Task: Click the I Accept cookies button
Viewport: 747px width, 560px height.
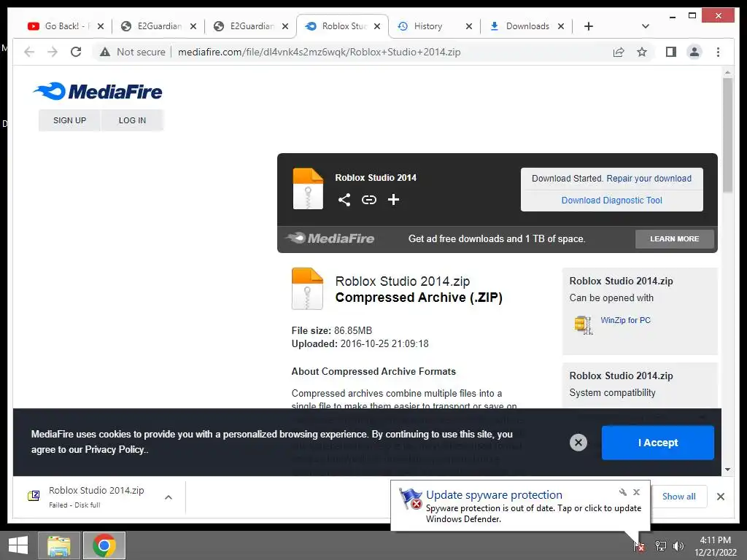Action: pyautogui.click(x=657, y=443)
